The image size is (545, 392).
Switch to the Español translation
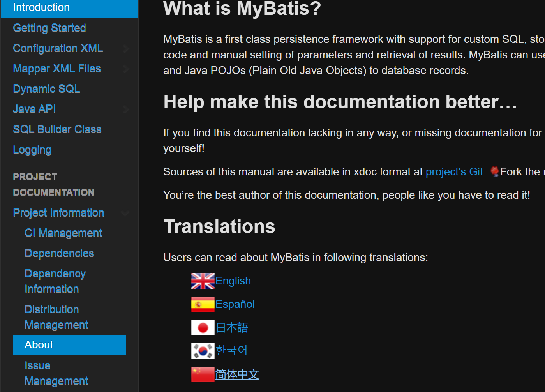tap(235, 304)
